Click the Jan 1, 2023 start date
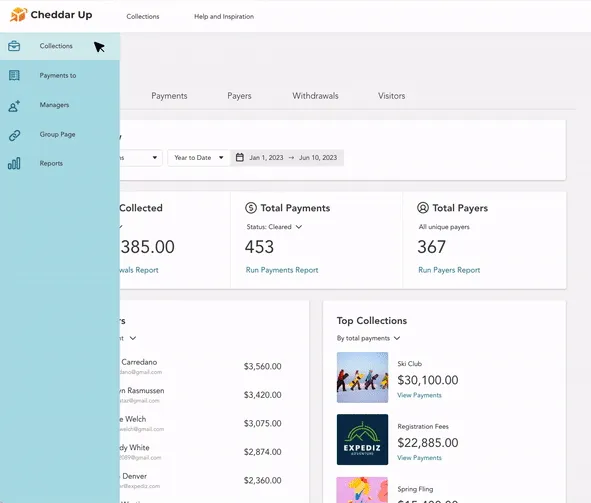This screenshot has width=591, height=503. click(266, 157)
